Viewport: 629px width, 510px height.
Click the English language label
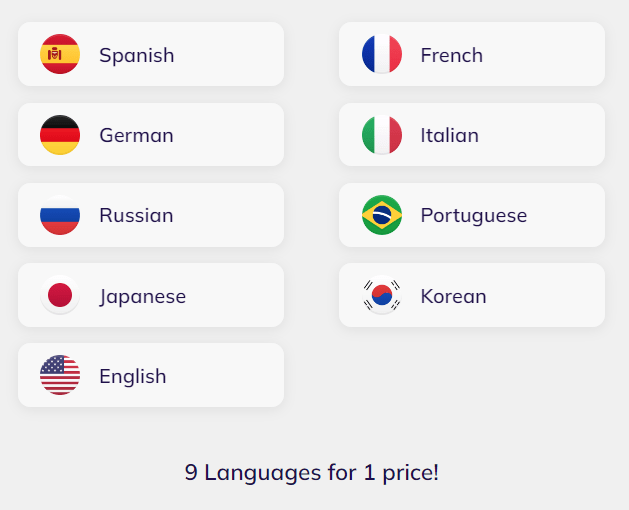(x=132, y=376)
